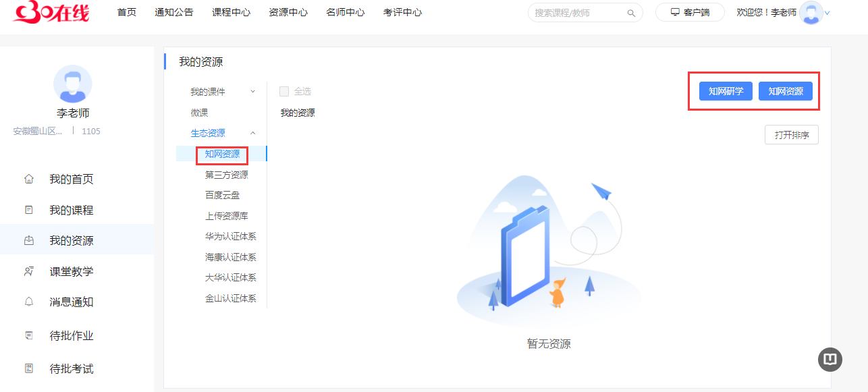Image resolution: width=868 pixels, height=392 pixels.
Task: Open the floating book help icon
Action: 830,360
